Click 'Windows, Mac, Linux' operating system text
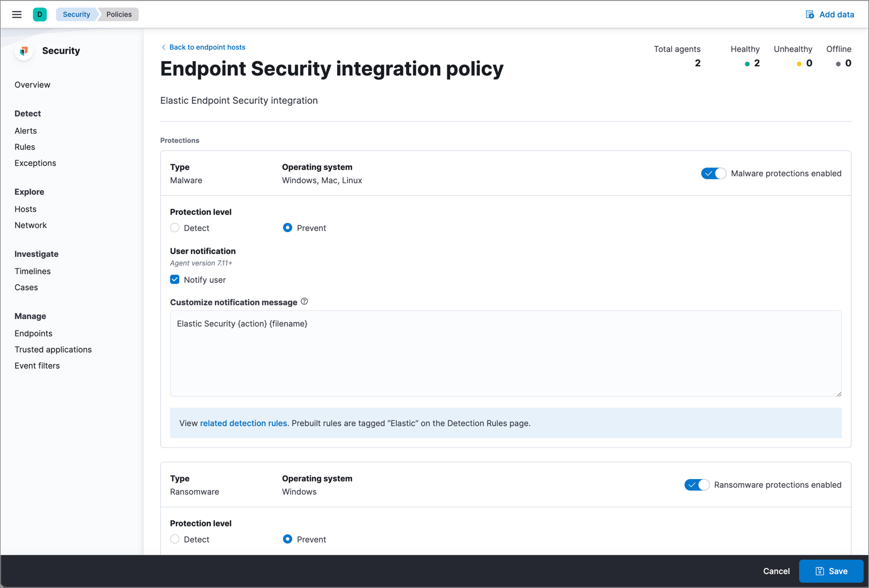The image size is (869, 588). pos(322,180)
